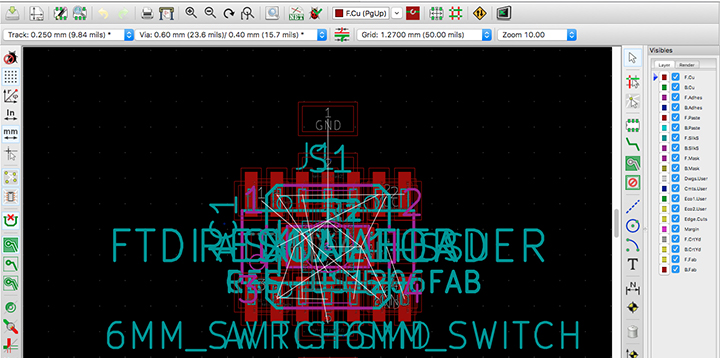Select the Add keepout area tool
Viewport: 720px width, 360px height.
633,182
